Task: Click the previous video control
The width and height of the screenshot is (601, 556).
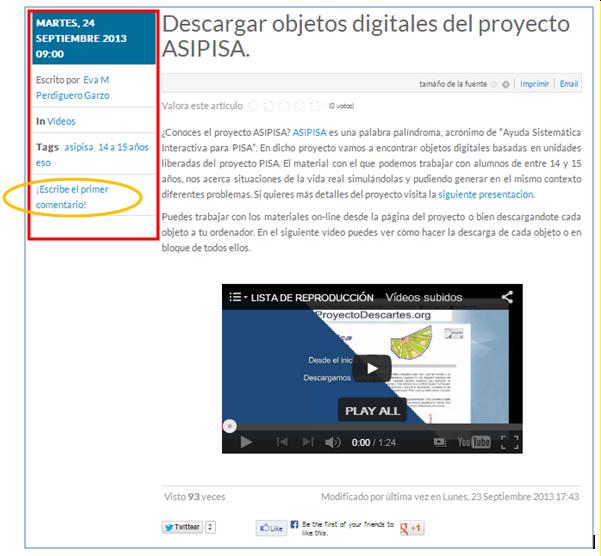Action: pyautogui.click(x=282, y=442)
